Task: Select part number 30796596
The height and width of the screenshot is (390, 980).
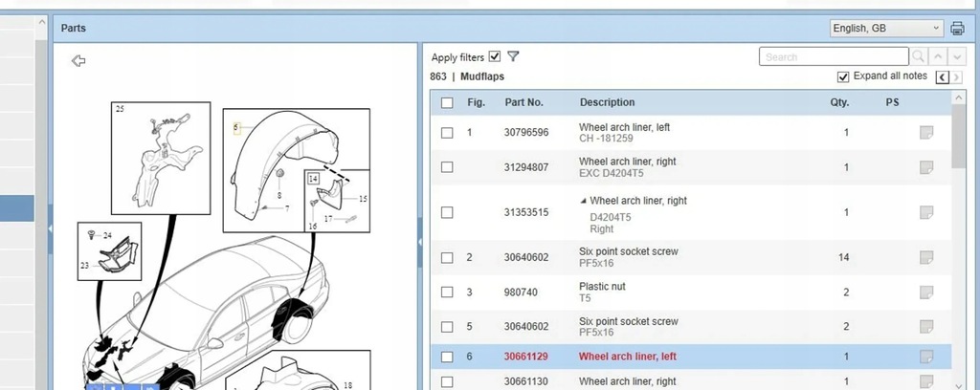Action: [x=526, y=132]
